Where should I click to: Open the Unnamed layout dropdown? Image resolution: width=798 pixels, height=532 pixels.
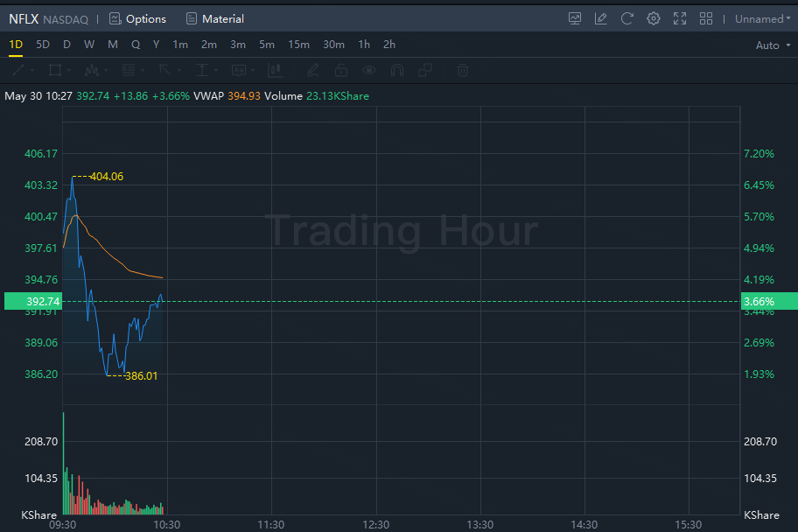pyautogui.click(x=762, y=19)
